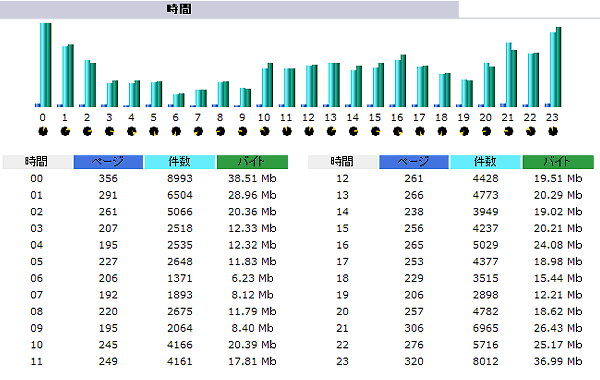Viewport: 600px width, 380px height.
Task: Click the right table's 時間 column header
Action: coord(342,161)
